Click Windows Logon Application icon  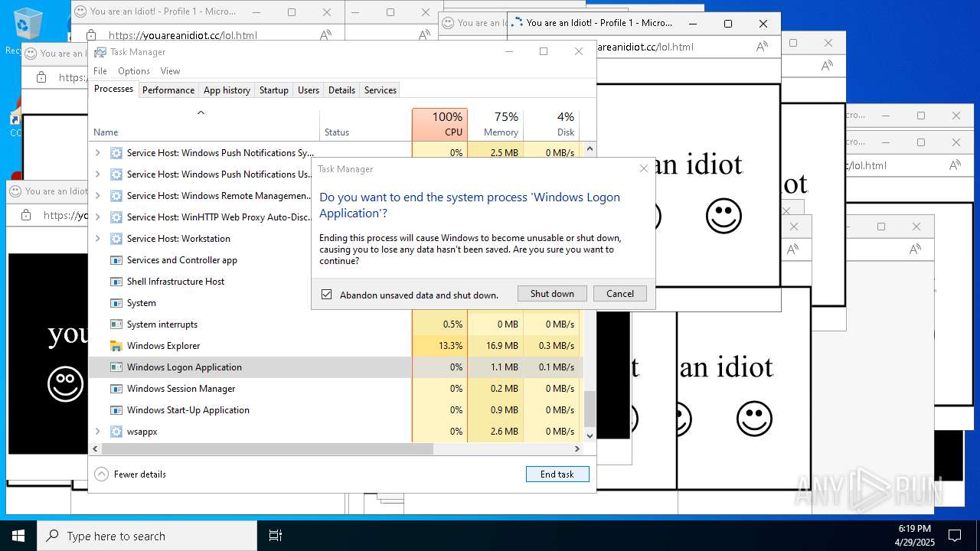(116, 367)
